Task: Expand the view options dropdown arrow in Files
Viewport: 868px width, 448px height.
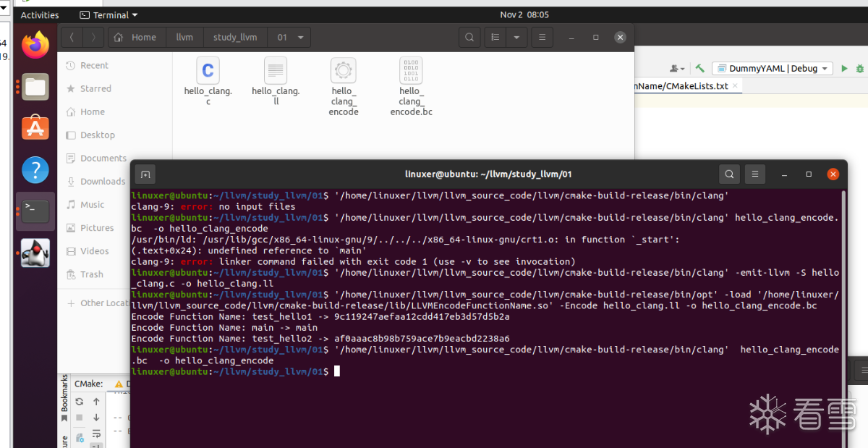Action: (x=516, y=38)
